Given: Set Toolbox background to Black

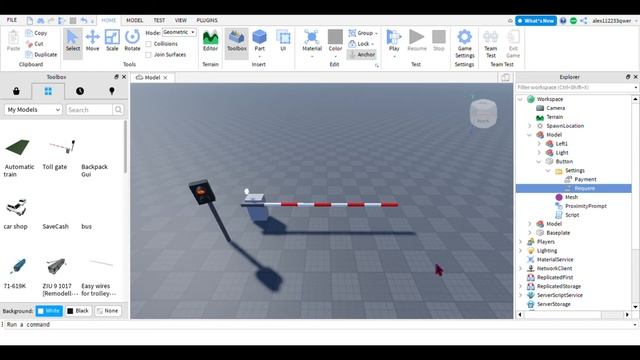Looking at the screenshot, I should coord(78,311).
